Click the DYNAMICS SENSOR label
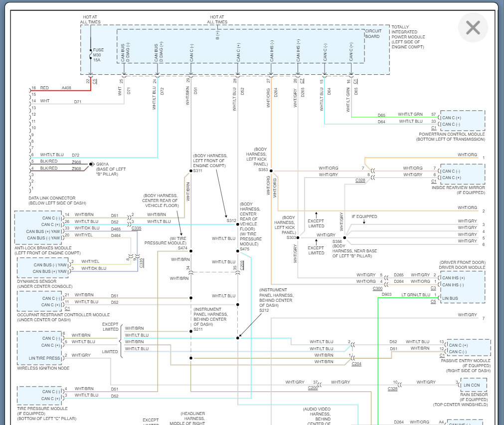Viewport: 504px width, 425px height. click(37, 281)
